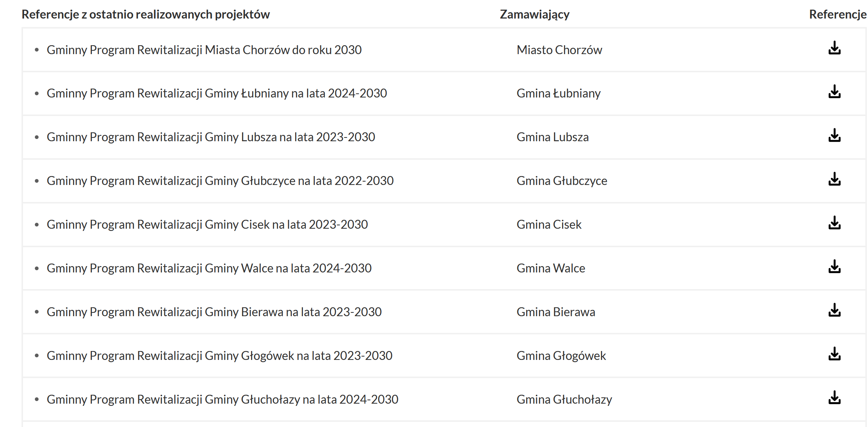868x427 pixels.
Task: Download the Gmina Walce reference file
Action: 834,267
